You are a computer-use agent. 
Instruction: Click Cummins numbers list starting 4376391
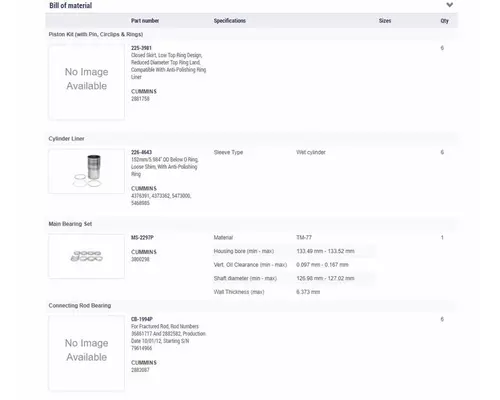[x=161, y=199]
